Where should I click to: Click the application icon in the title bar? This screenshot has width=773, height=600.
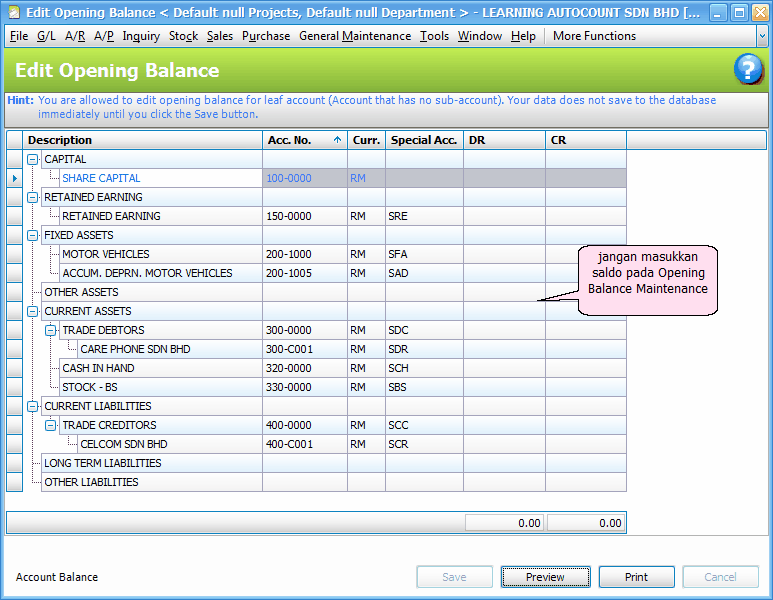(x=13, y=13)
